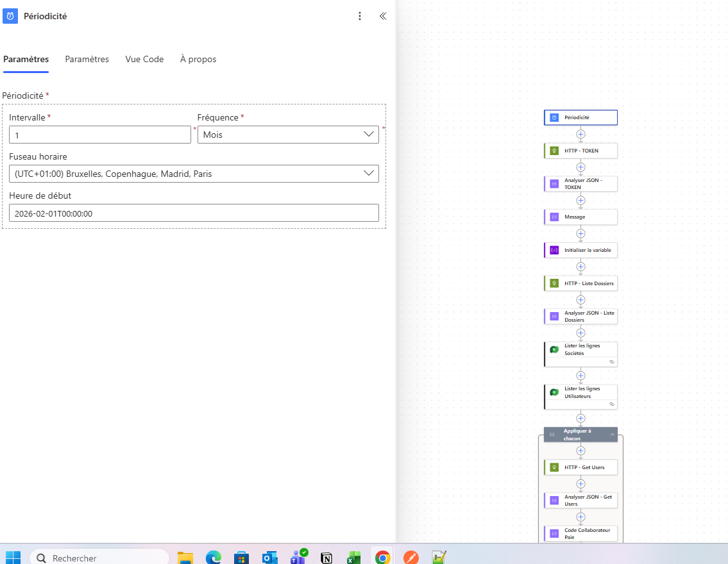Select the Initialiser la variable action

pos(580,250)
